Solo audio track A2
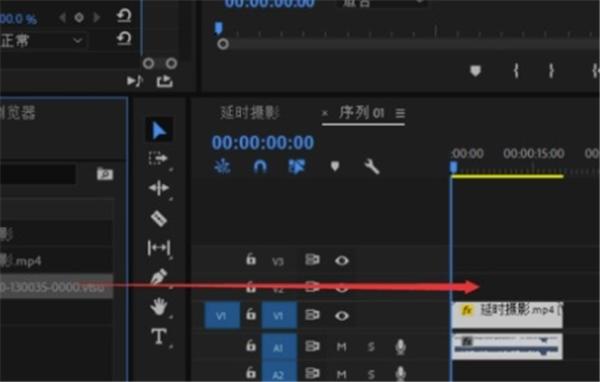 coord(371,374)
